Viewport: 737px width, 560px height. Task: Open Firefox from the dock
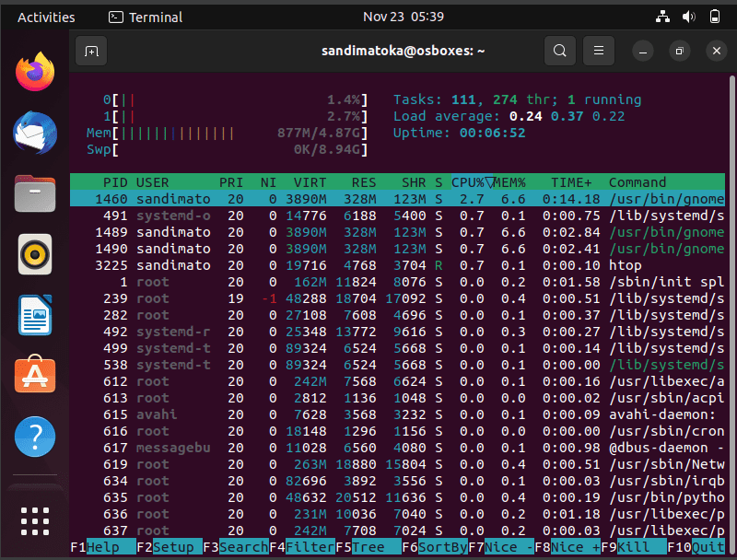[x=35, y=72]
